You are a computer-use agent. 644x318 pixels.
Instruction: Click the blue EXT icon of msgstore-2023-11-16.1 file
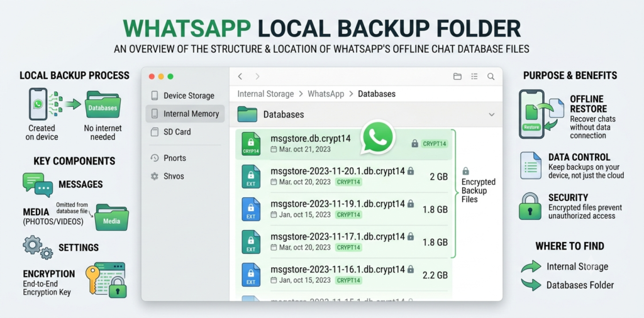click(x=251, y=275)
